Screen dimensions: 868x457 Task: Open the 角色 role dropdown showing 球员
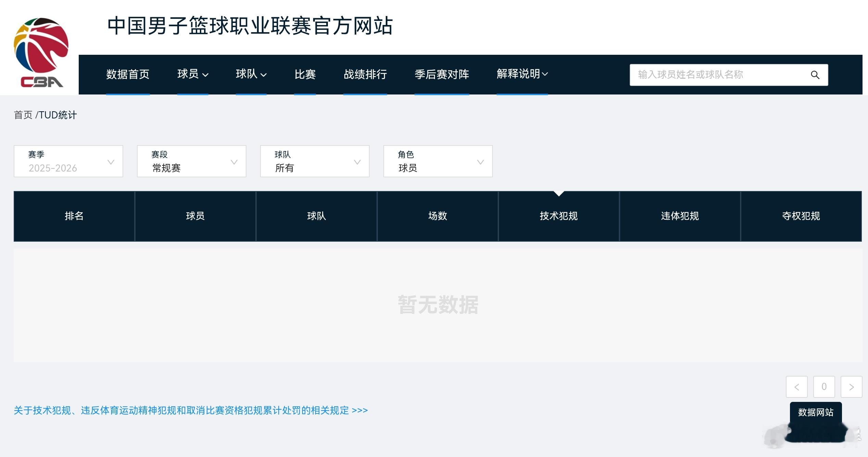tap(438, 161)
